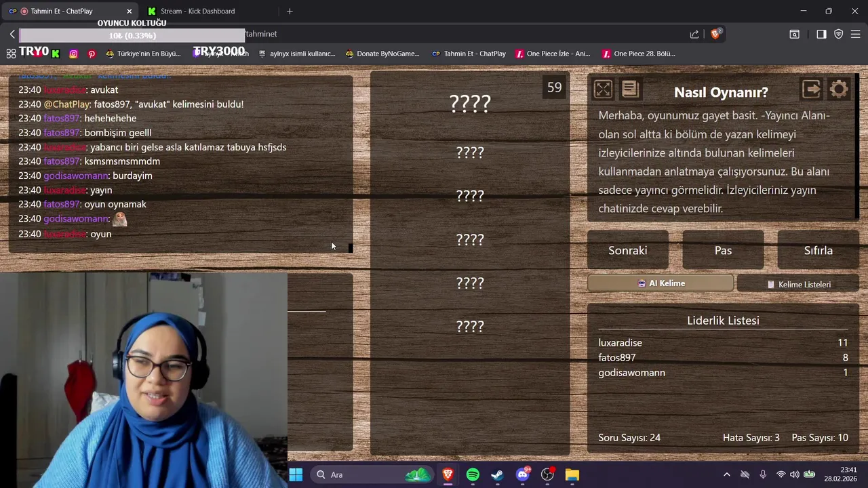Image resolution: width=868 pixels, height=488 pixels.
Task: Open File Explorer from the taskbar
Action: click(x=572, y=474)
